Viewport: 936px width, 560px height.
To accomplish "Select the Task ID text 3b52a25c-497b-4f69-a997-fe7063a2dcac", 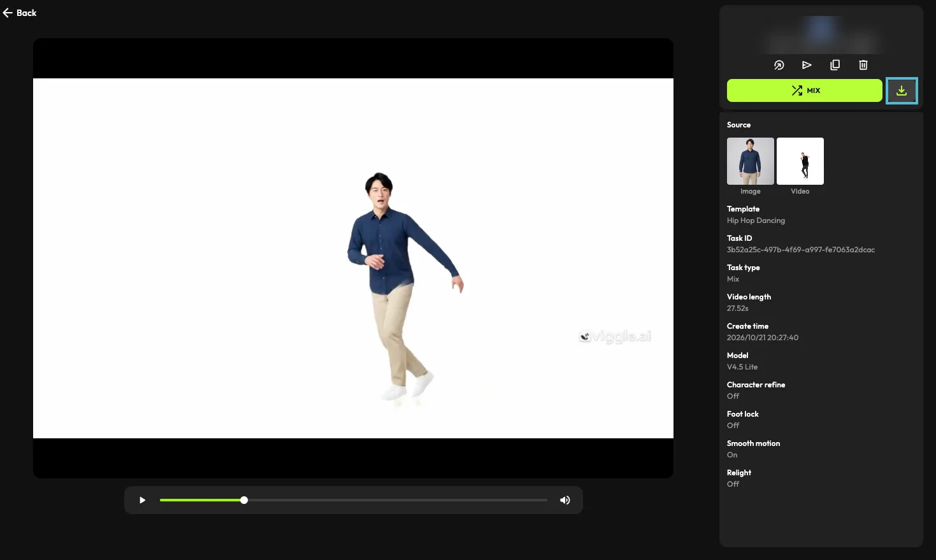I will click(801, 250).
